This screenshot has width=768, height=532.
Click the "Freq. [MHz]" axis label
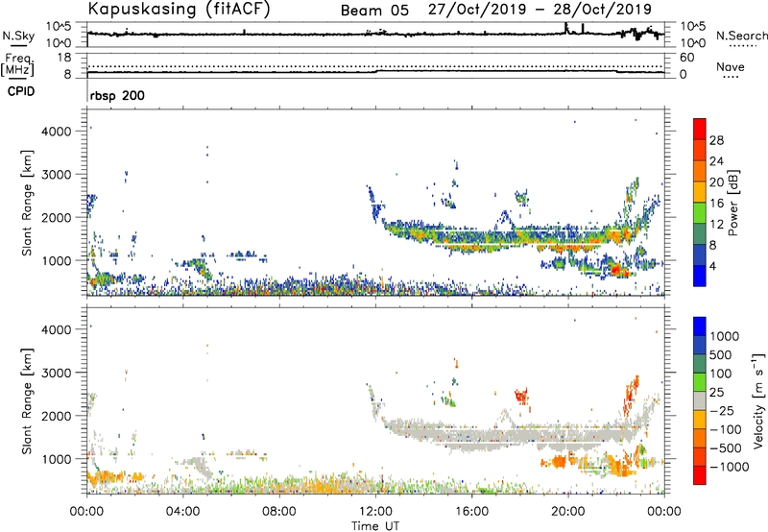click(17, 65)
